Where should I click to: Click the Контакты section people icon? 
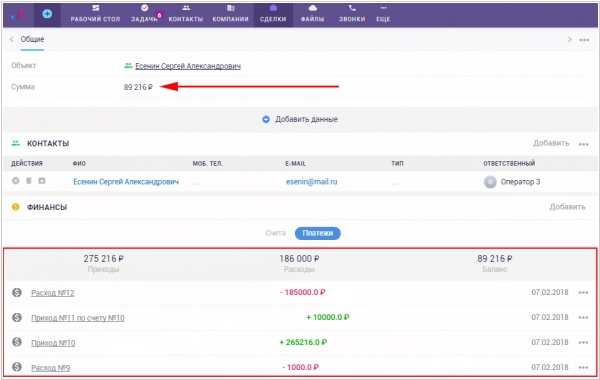(x=15, y=144)
